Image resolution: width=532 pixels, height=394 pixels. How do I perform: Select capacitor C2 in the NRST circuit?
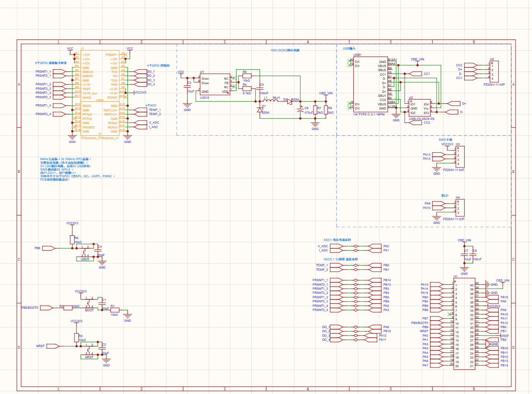[102, 349]
